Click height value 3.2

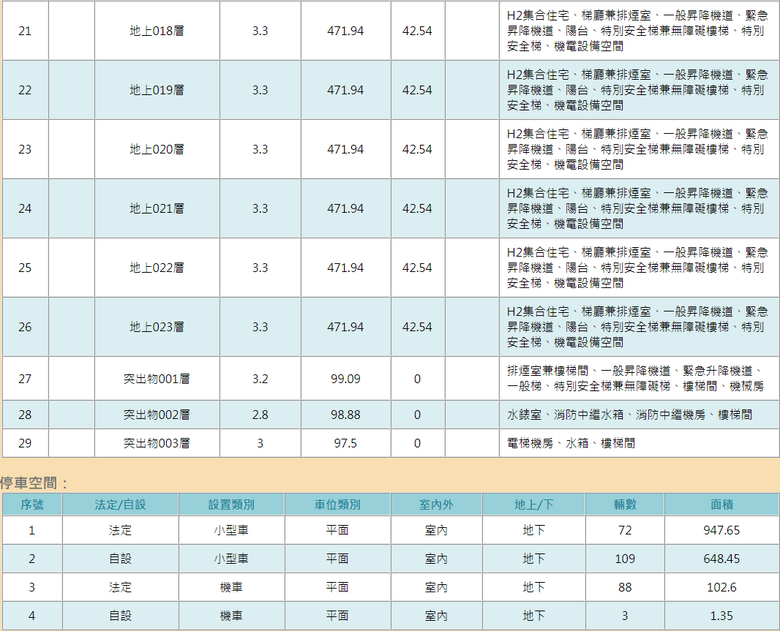pyautogui.click(x=260, y=379)
